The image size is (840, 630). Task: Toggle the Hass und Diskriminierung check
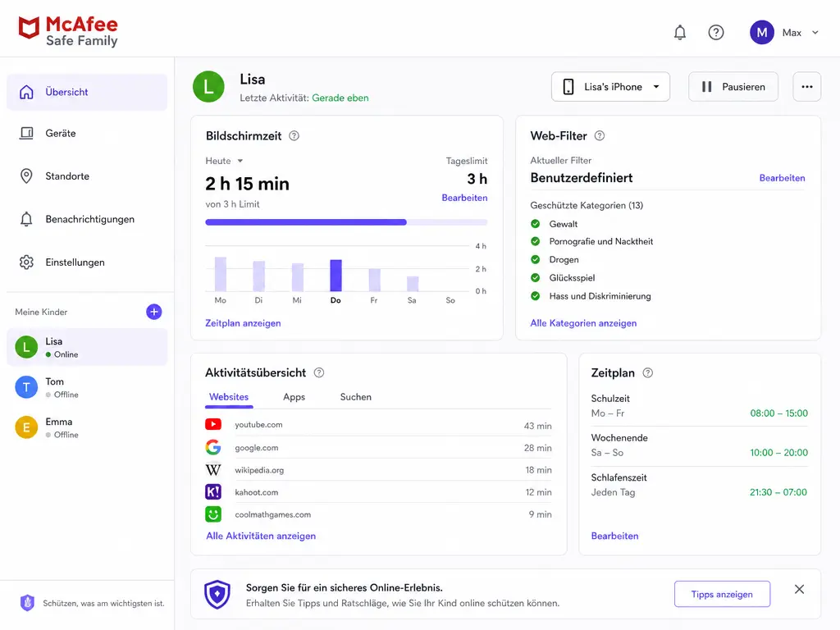[x=535, y=295]
